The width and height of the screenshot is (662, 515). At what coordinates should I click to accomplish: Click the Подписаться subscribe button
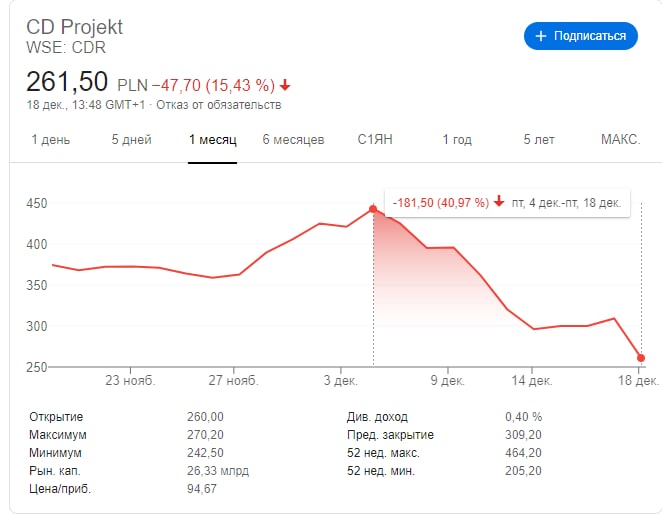pos(581,36)
